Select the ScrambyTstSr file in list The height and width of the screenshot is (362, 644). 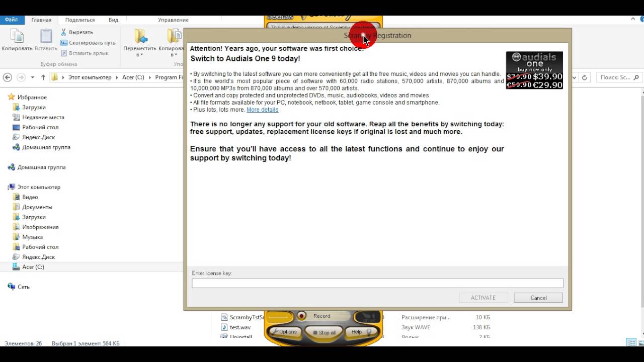coord(243,317)
